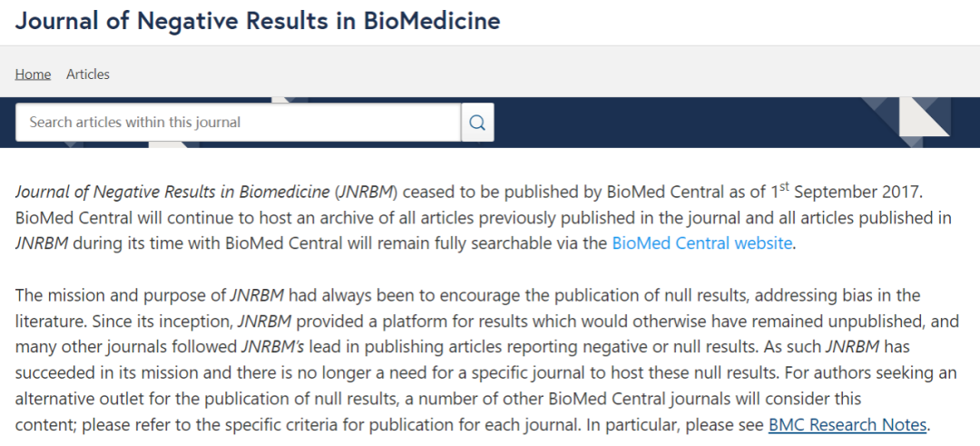This screenshot has height=446, width=980.
Task: Click the '1st September 2017' date text
Action: tap(846, 191)
